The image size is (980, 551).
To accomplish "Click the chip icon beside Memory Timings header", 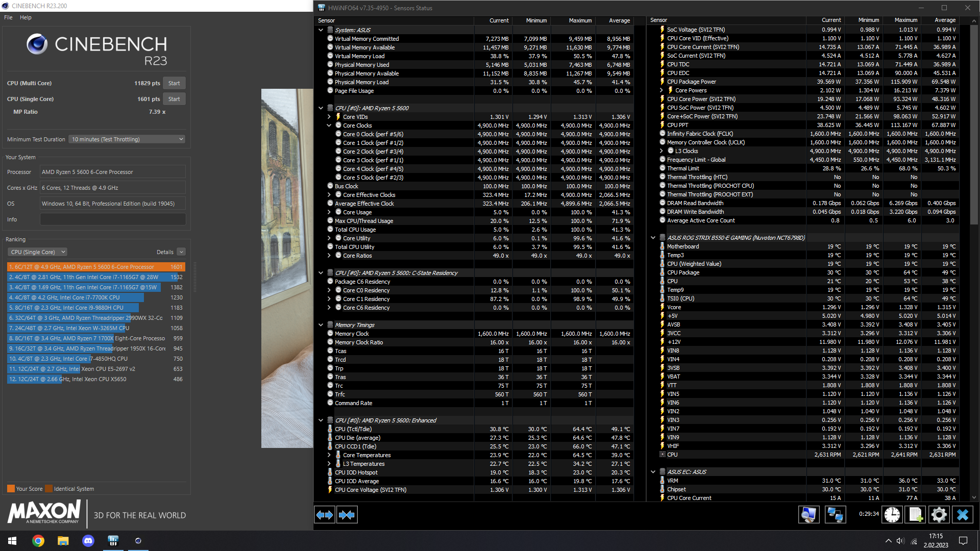I will [330, 325].
